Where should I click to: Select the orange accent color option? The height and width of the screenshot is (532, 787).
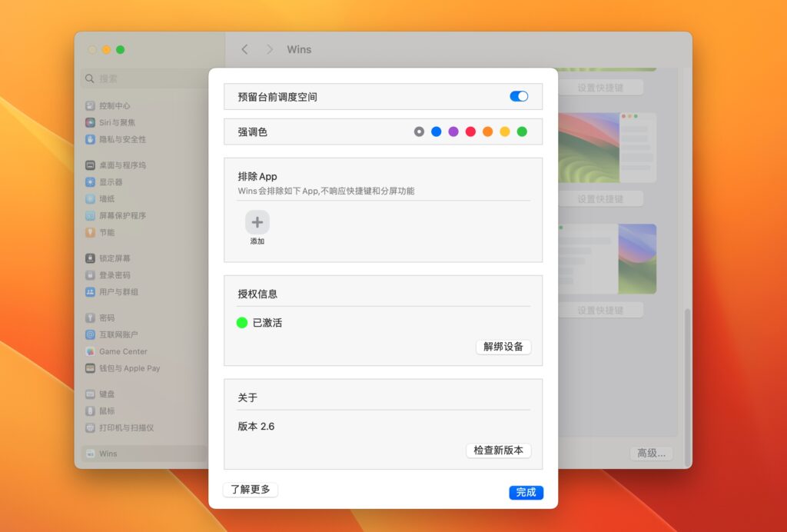pos(488,131)
